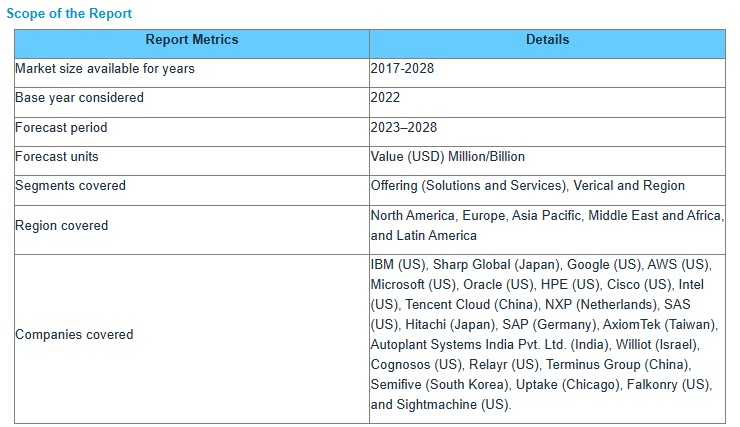Select the Details column header
Viewport: 740px width, 427px height.
pyautogui.click(x=547, y=40)
